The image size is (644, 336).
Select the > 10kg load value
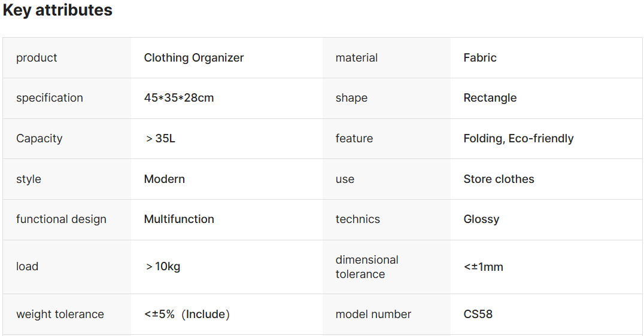click(x=163, y=267)
